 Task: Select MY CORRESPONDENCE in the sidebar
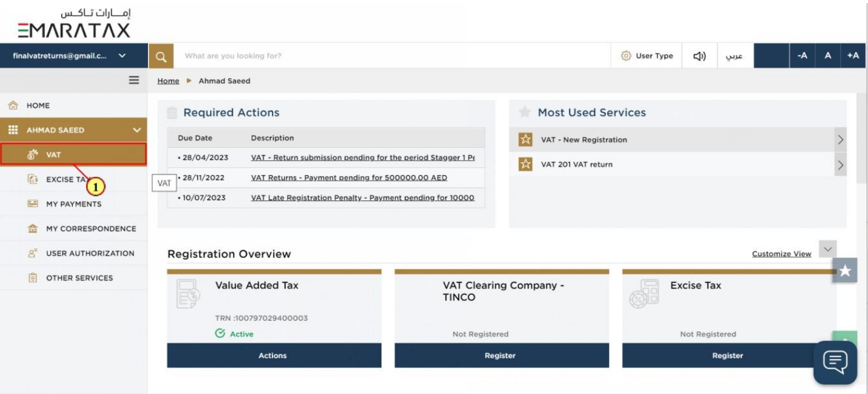pyautogui.click(x=73, y=229)
